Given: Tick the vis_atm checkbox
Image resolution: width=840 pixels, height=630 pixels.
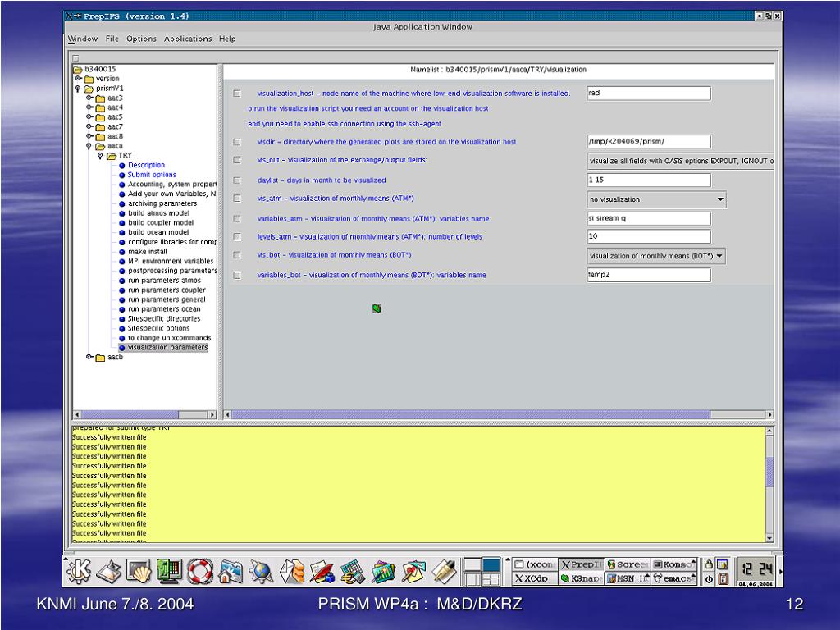Looking at the screenshot, I should pos(237,199).
